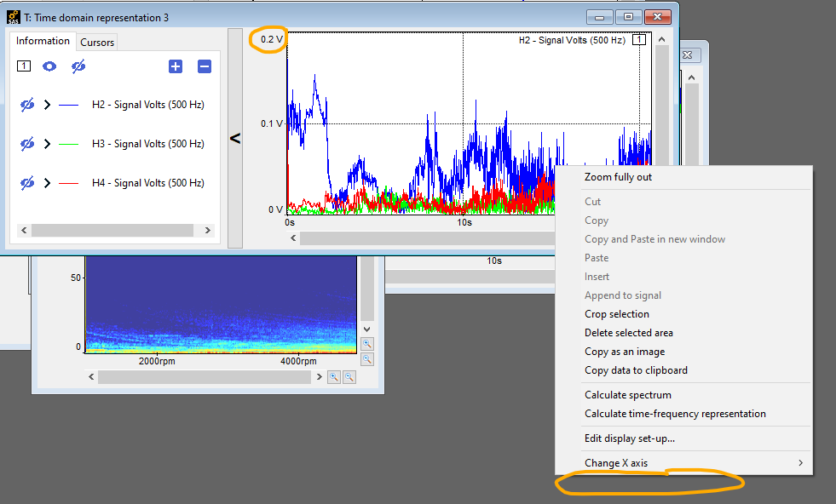Zoom in horizontally on the spectrogram
Image resolution: width=836 pixels, height=504 pixels.
pyautogui.click(x=334, y=377)
